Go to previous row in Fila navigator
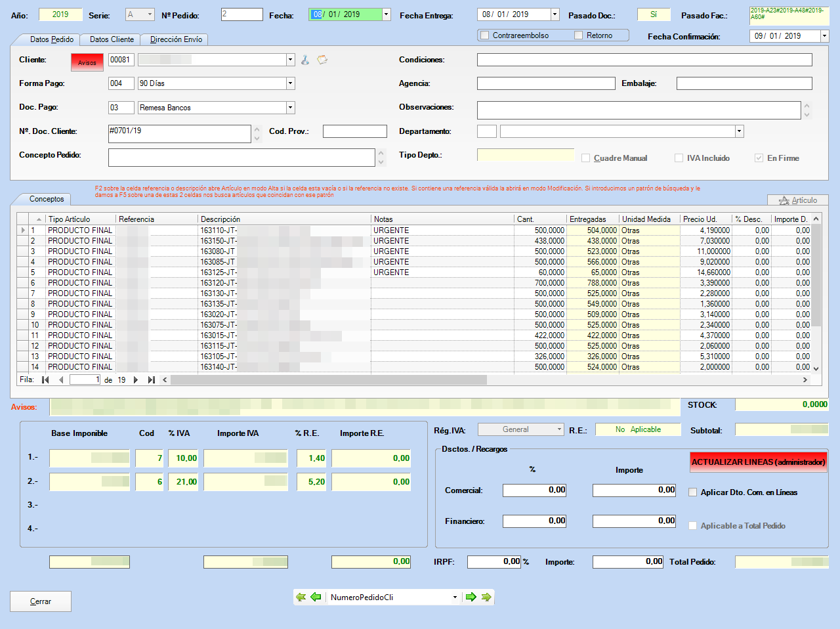 61,380
